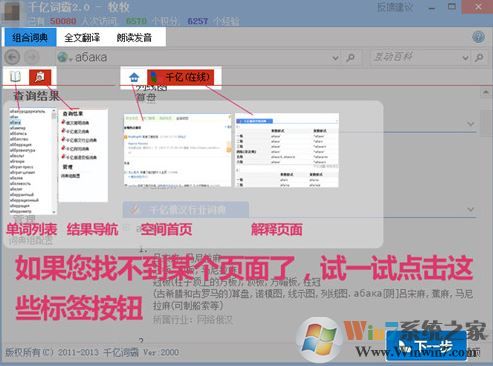
Task: Click the word input field containing абака
Action: point(200,57)
